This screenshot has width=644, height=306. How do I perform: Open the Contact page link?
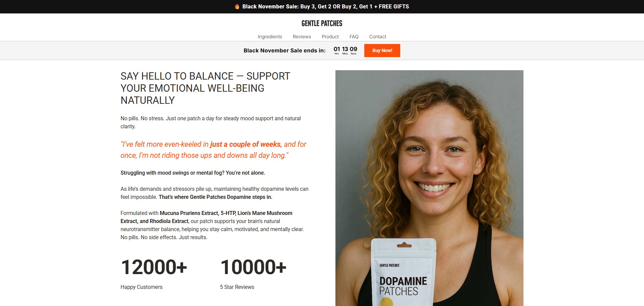click(x=377, y=37)
